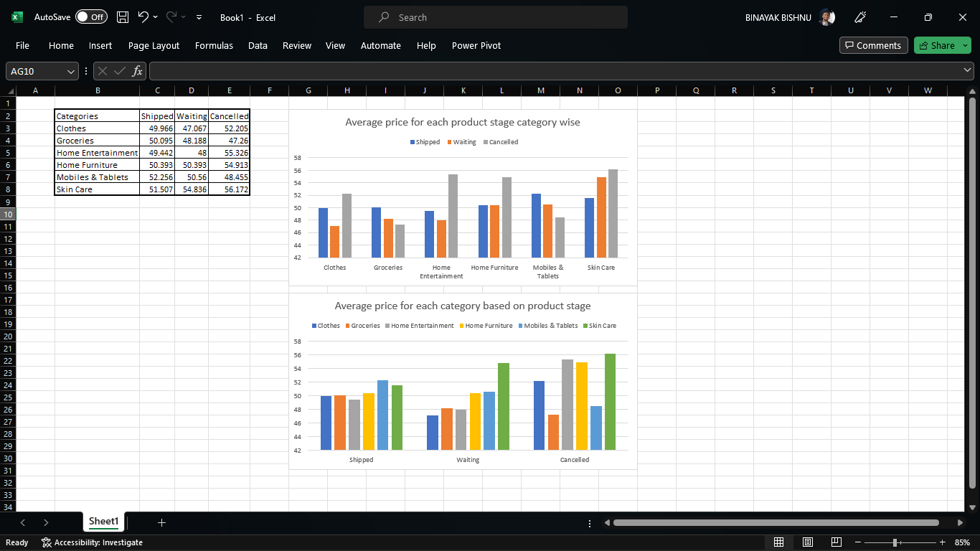The image size is (980, 551).
Task: Add a new sheet with plus icon
Action: coord(161,522)
